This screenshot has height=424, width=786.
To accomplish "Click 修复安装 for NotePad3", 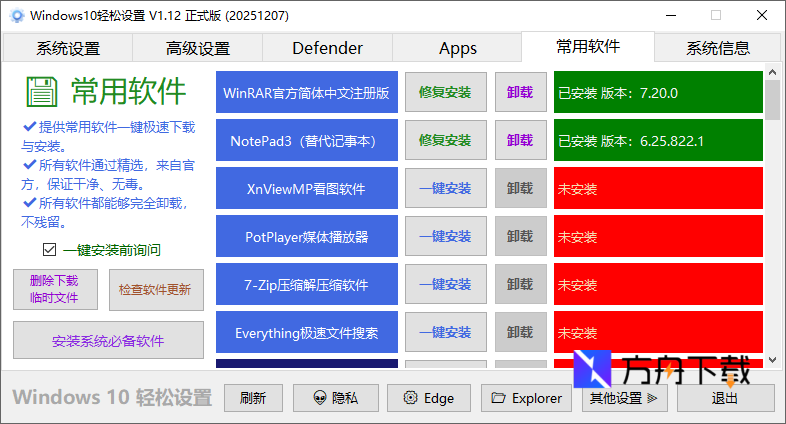I will tap(446, 140).
